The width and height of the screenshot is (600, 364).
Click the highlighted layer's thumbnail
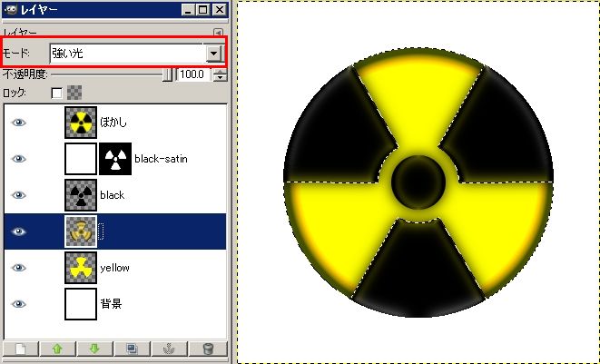tap(81, 231)
